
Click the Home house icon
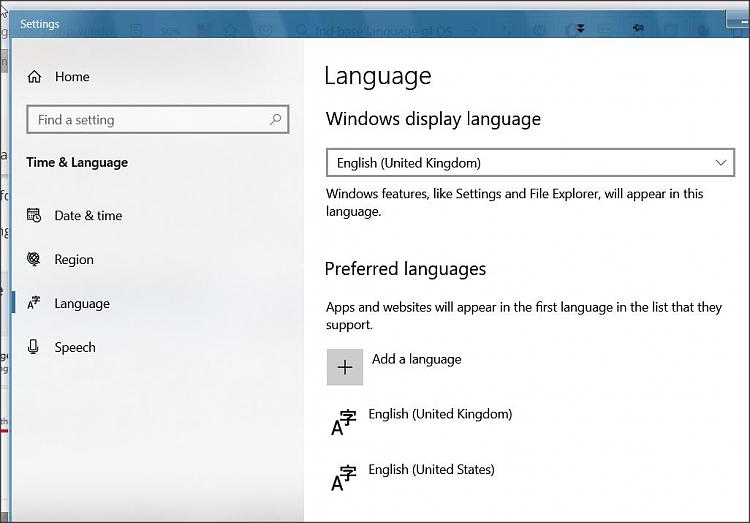[34, 77]
